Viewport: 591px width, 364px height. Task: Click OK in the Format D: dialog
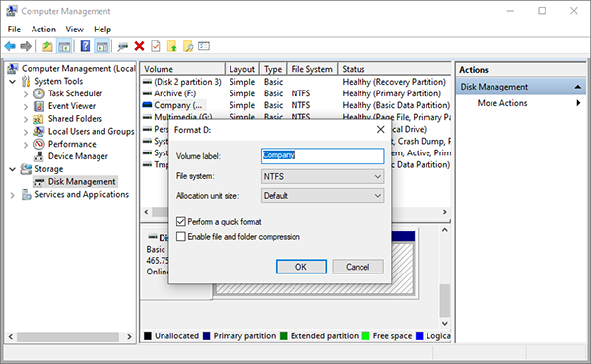point(301,267)
